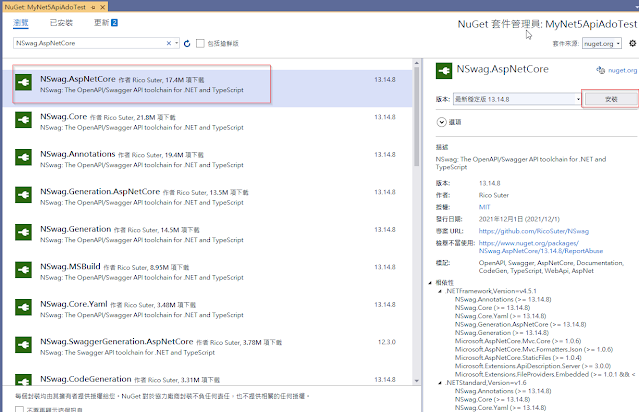Open the github.com/RicoSuter/NSwag project URL

tap(533, 231)
